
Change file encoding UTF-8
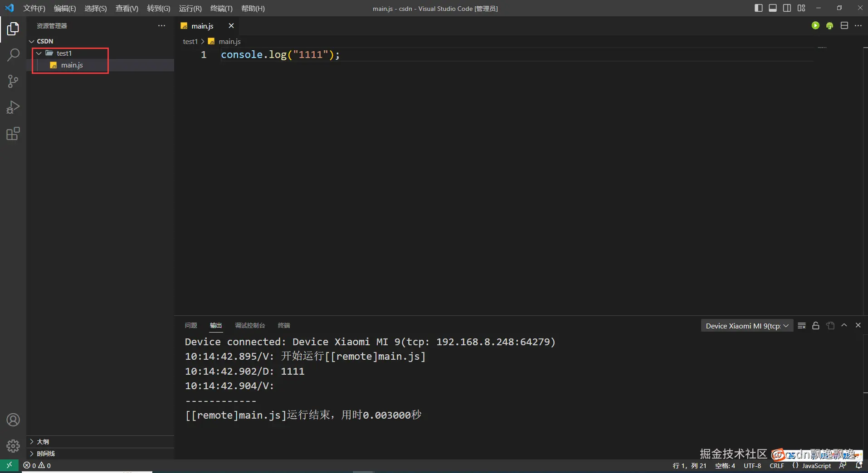click(752, 466)
